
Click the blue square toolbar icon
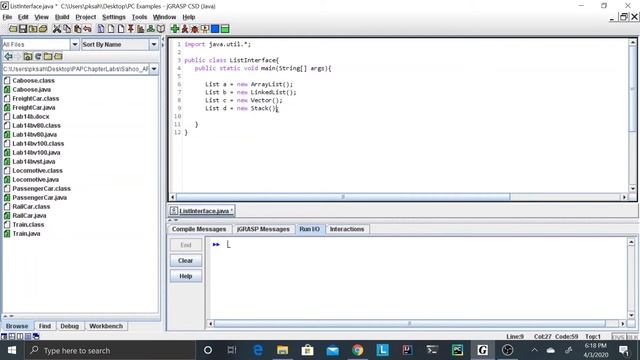[215, 29]
